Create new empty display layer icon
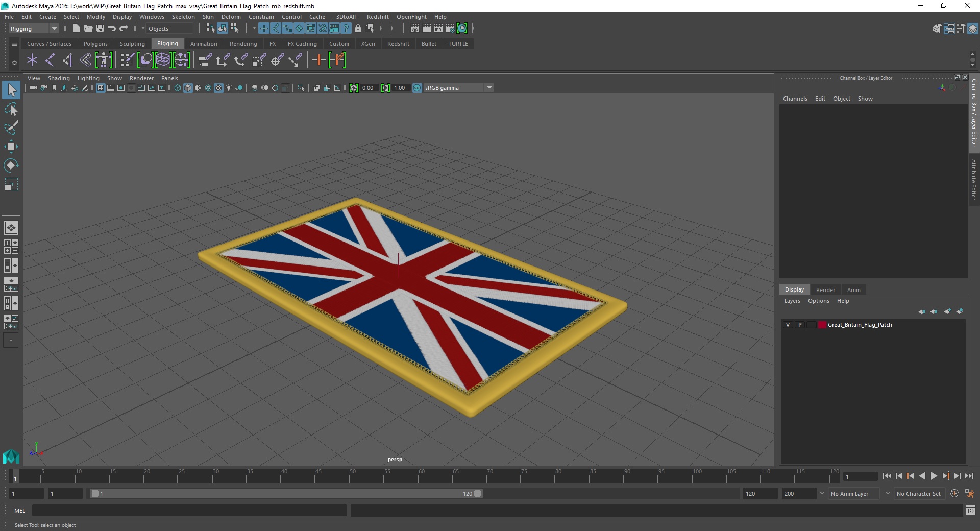The height and width of the screenshot is (531, 980). (947, 311)
